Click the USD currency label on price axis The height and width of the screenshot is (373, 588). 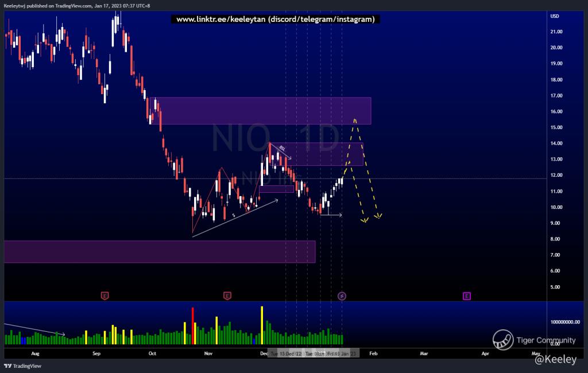coord(555,16)
